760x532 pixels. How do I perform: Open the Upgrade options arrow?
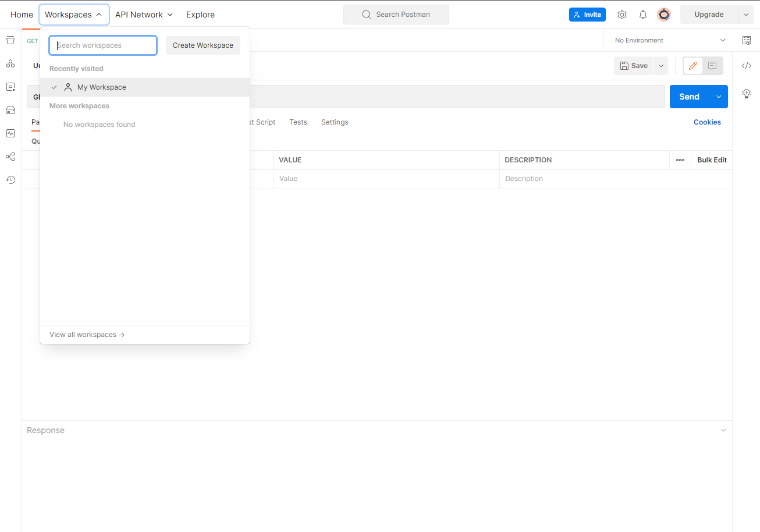[746, 15]
